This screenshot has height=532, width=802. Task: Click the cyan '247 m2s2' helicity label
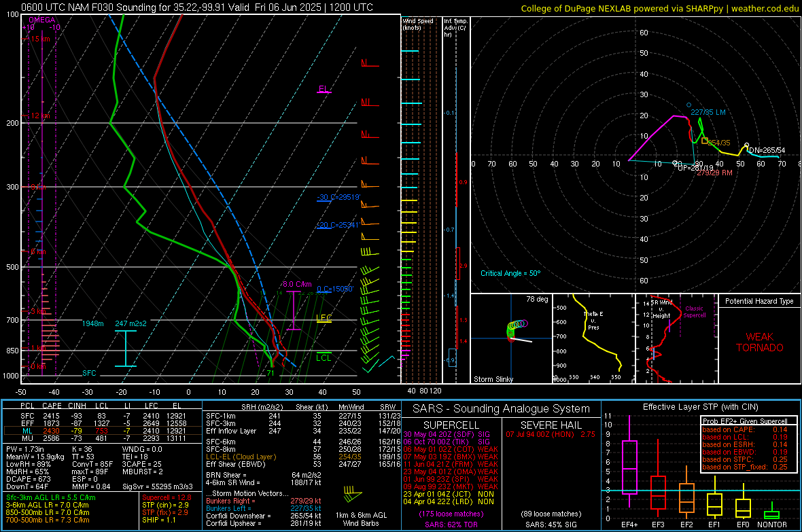click(x=131, y=323)
